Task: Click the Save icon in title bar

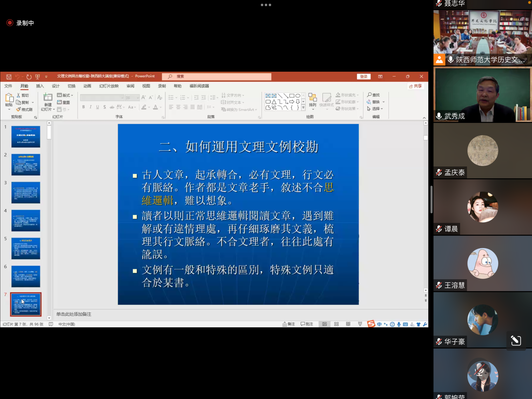Action: 9,77
